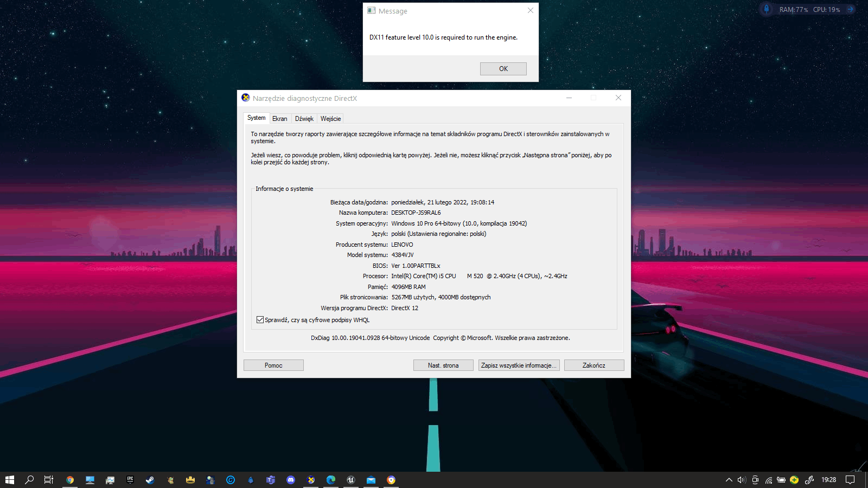This screenshot has width=868, height=488.
Task: Click the Intel Core i5 processor value
Action: [x=479, y=276]
